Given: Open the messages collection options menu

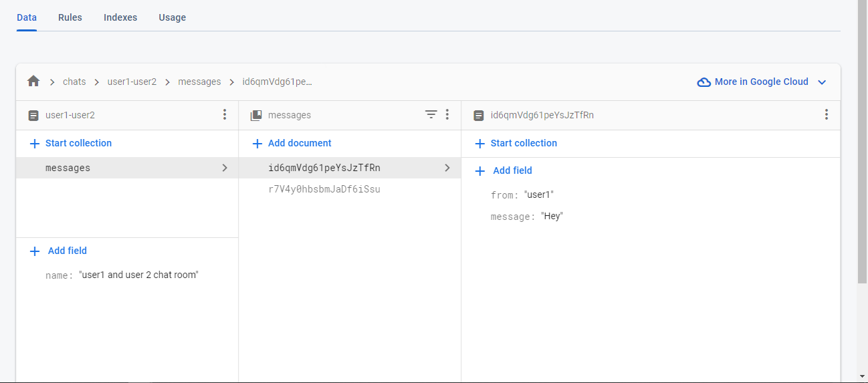Looking at the screenshot, I should (x=447, y=115).
